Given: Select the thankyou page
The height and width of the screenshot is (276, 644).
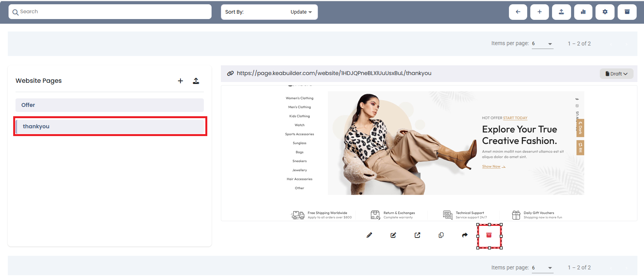Looking at the screenshot, I should [110, 126].
